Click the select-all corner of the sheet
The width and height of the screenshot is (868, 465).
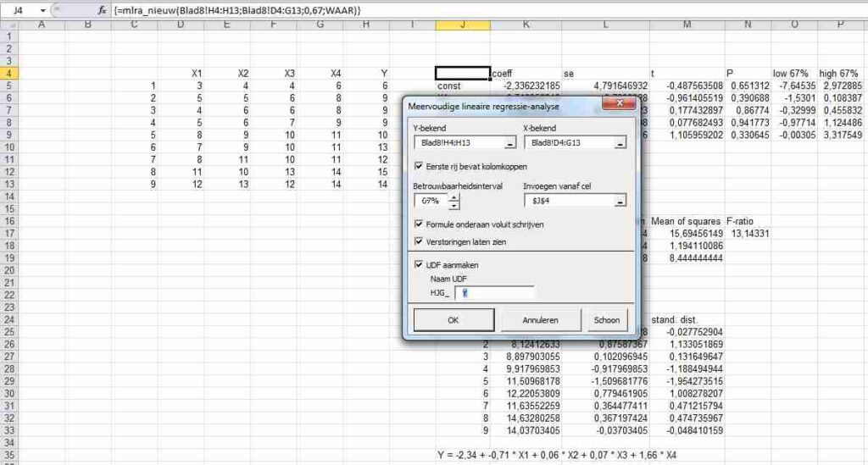[x=8, y=25]
